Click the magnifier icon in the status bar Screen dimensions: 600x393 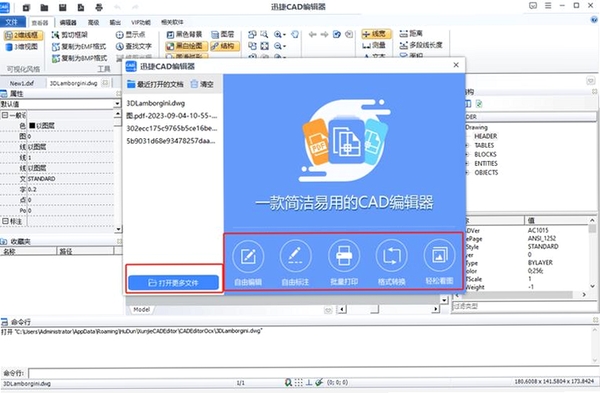(289, 382)
